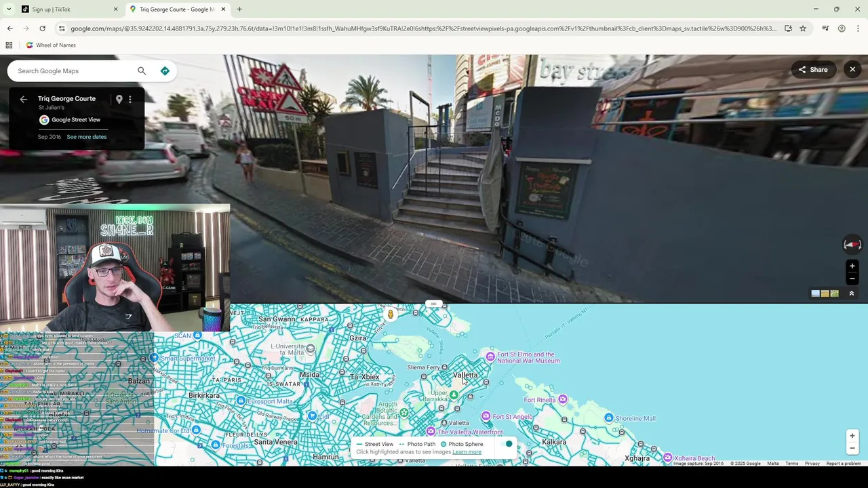Viewport: 868px width, 488px height.
Task: Close Street View with the X button
Action: pyautogui.click(x=852, y=69)
